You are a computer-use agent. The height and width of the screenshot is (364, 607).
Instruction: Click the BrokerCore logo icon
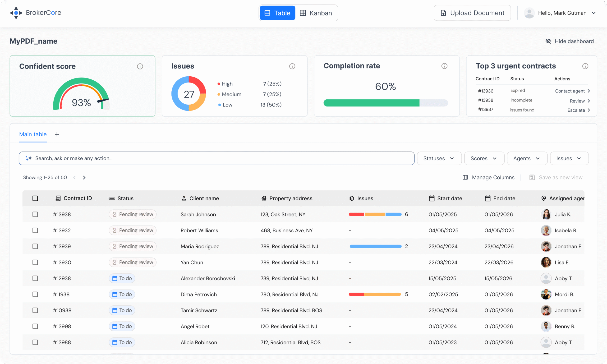click(x=16, y=13)
